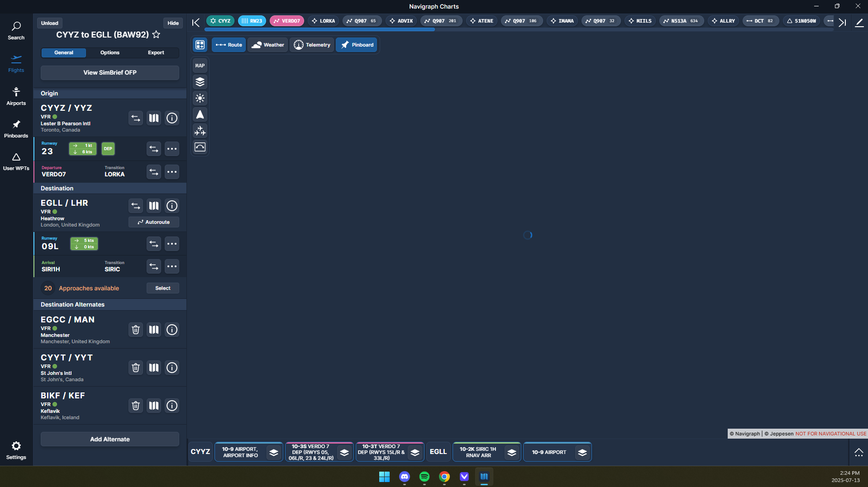The image size is (868, 487).
Task: Toggle the Weather overlay
Action: coord(268,45)
